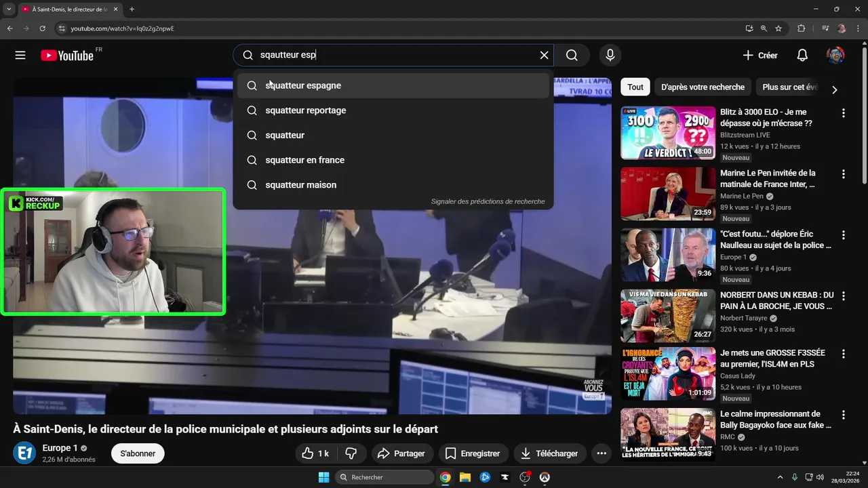Open File Explorer from the taskbar
The height and width of the screenshot is (488, 868).
click(465, 477)
